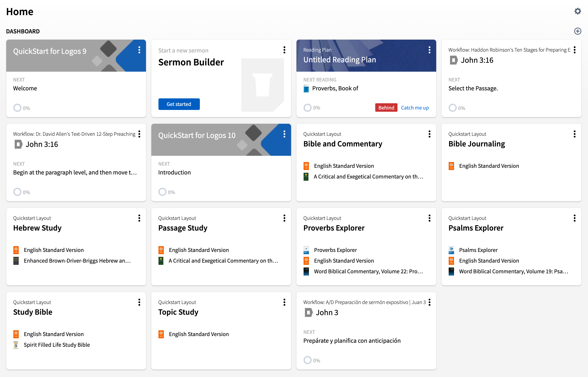The image size is (588, 377).
Task: Open the Bible and Commentary card menu
Action: click(x=429, y=134)
